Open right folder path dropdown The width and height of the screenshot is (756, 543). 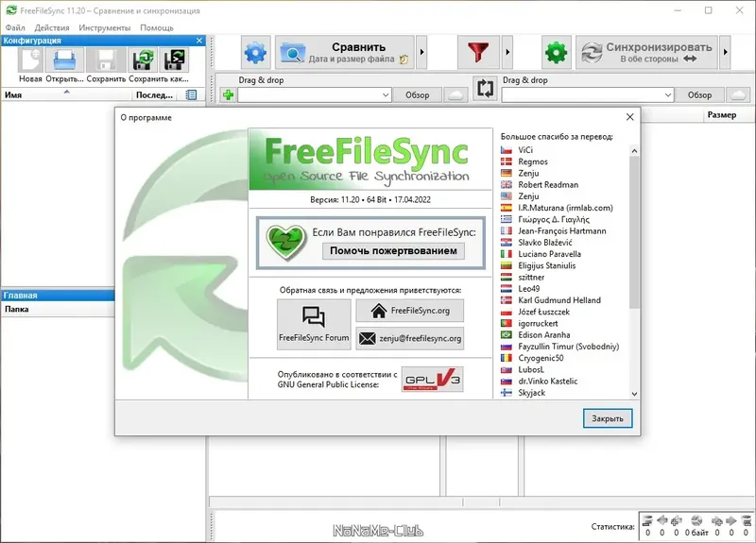pos(668,95)
